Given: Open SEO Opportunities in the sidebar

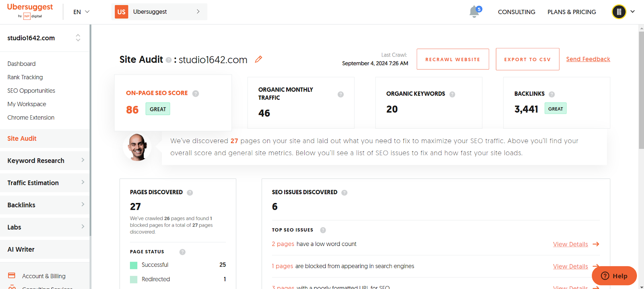Looking at the screenshot, I should (x=31, y=90).
